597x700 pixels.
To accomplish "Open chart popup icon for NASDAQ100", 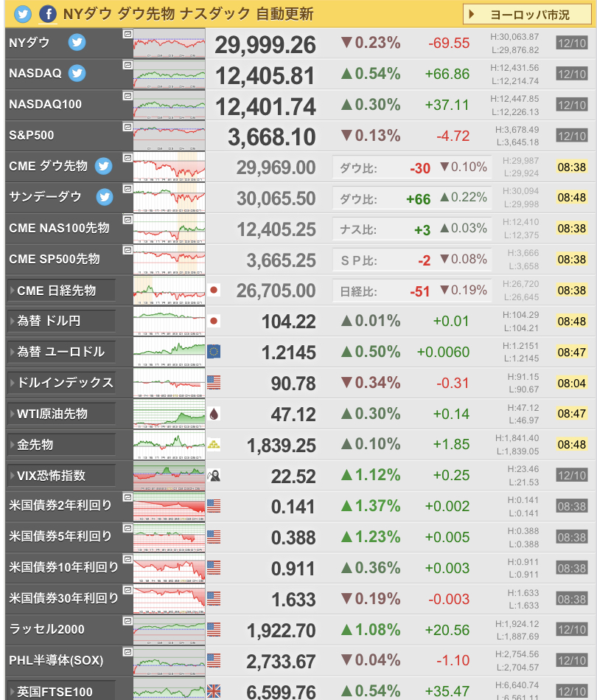I will pos(128,96).
